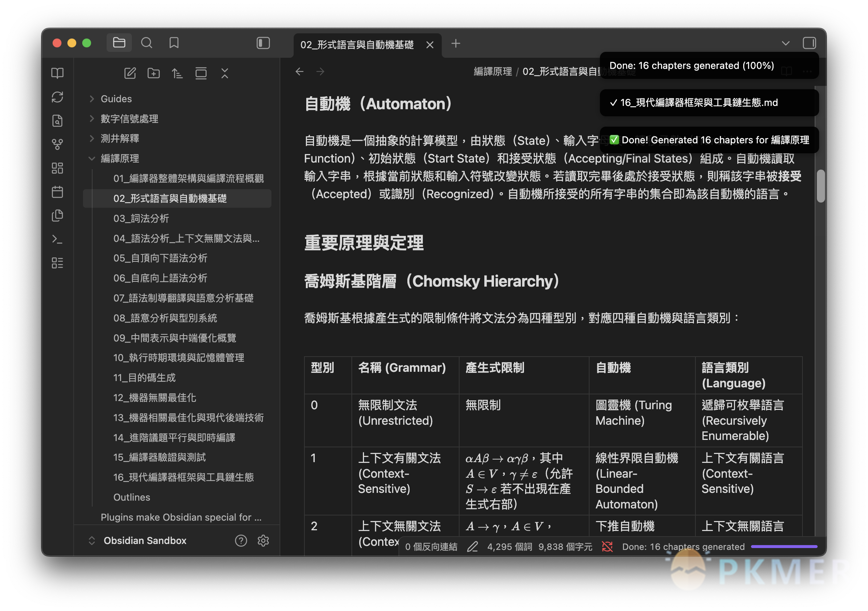Navigate forward with the right arrow
Viewport: 868px width, 611px height.
coord(320,71)
